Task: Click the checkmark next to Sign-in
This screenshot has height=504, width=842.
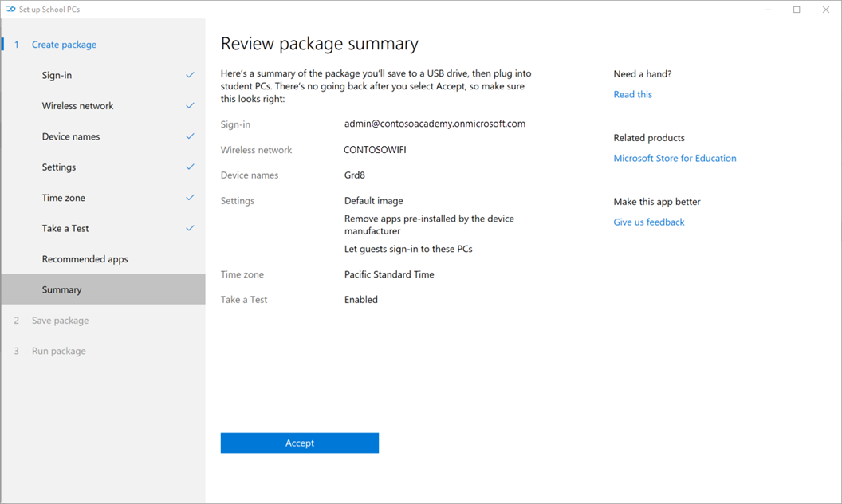Action: coord(190,75)
